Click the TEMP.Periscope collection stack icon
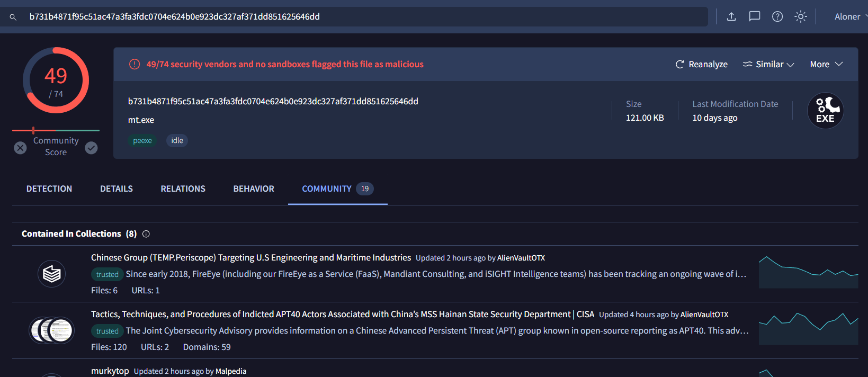 [52, 274]
